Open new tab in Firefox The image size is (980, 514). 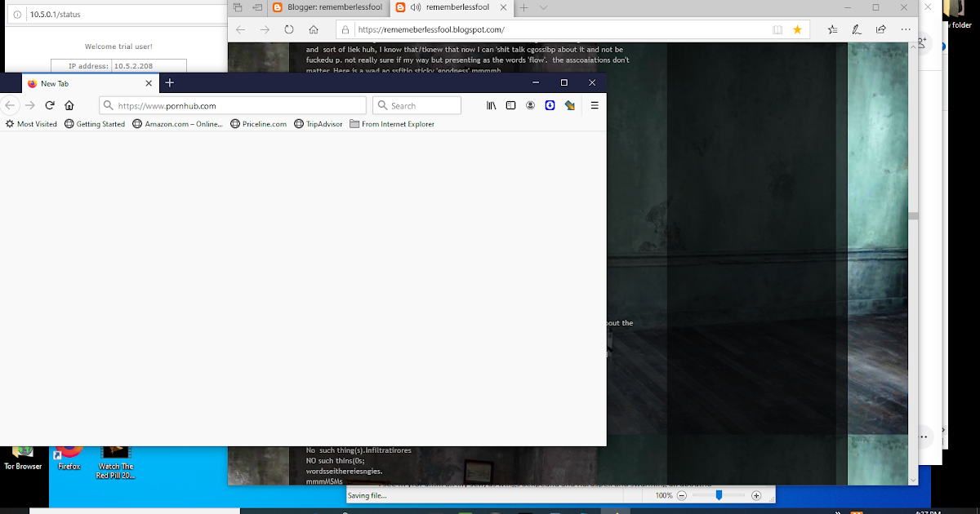[x=170, y=82]
